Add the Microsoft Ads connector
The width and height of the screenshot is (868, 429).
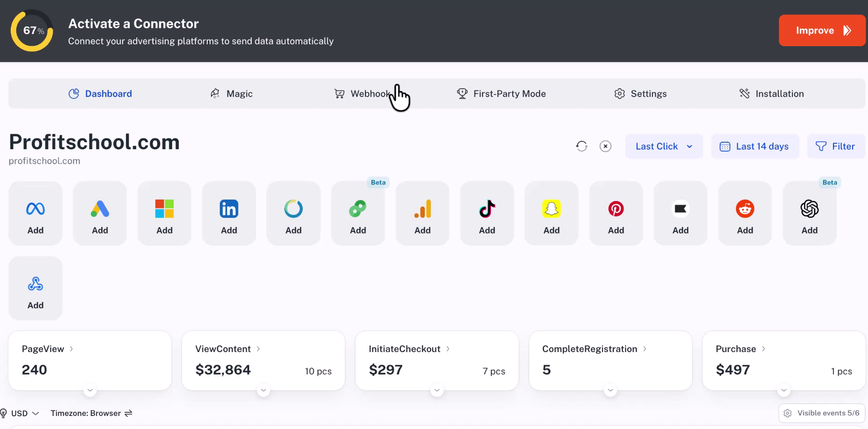(164, 214)
